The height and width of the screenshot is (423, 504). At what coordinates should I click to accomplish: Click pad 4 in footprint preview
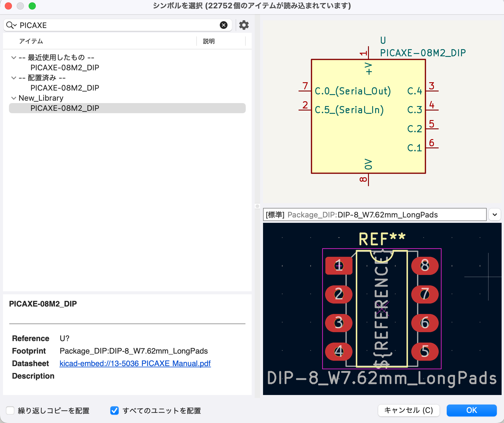(x=339, y=352)
